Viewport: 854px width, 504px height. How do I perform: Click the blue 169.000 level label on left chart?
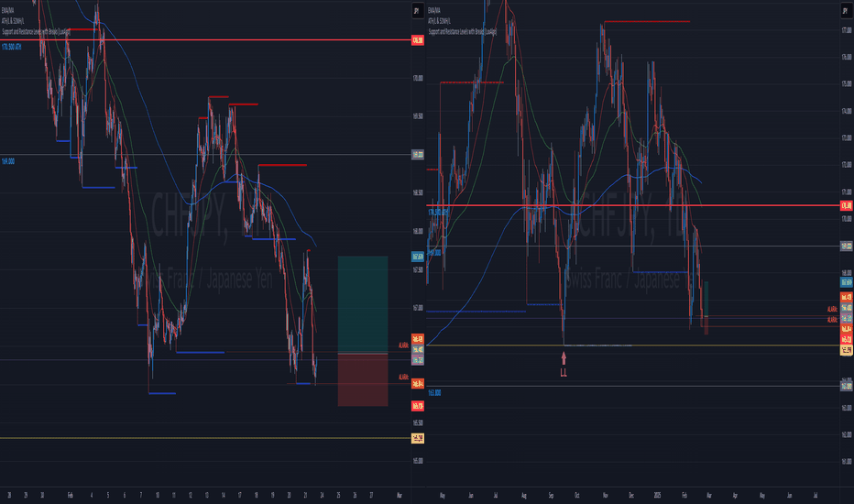[x=8, y=161]
